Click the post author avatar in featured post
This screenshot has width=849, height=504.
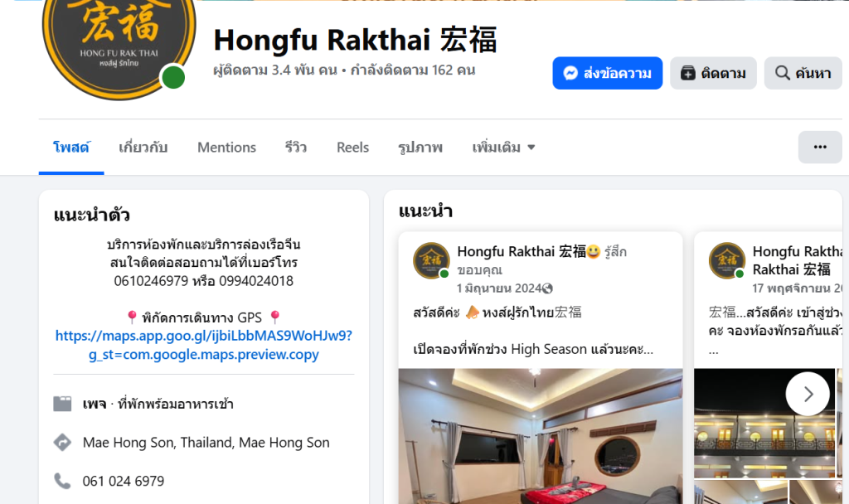coord(431,260)
